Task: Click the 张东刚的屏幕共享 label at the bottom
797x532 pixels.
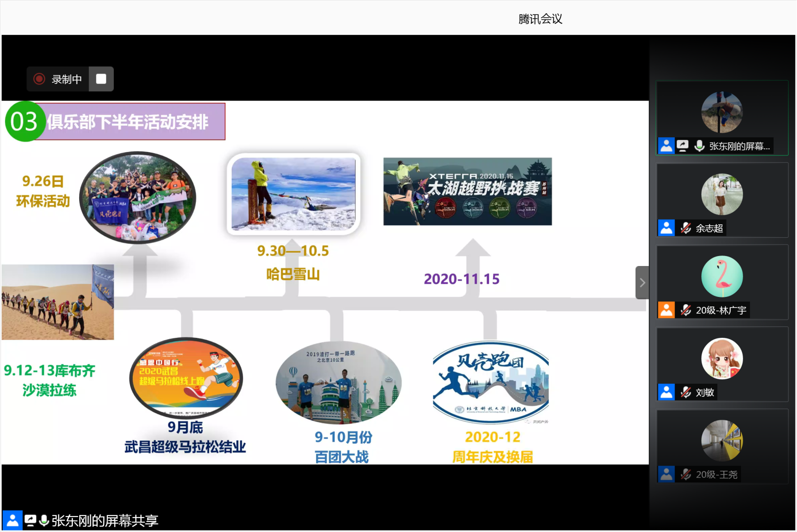Action: [105, 521]
